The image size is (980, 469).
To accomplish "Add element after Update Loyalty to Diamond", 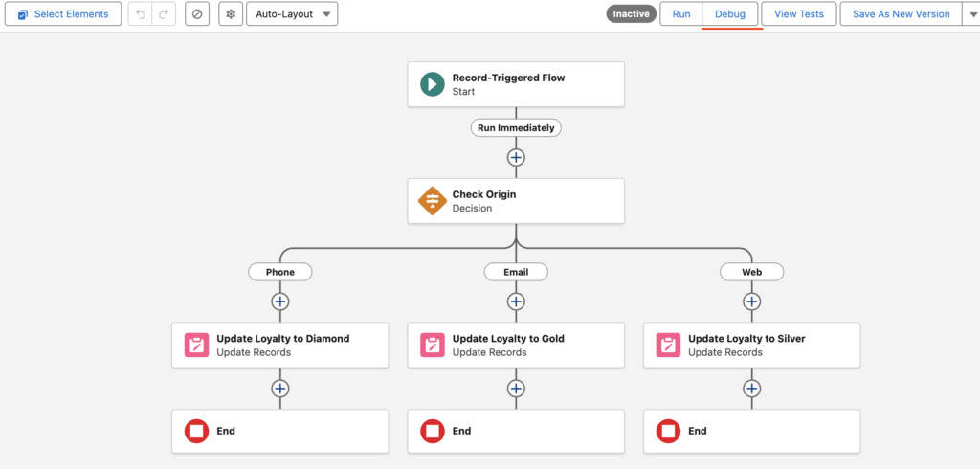I will 280,389.
